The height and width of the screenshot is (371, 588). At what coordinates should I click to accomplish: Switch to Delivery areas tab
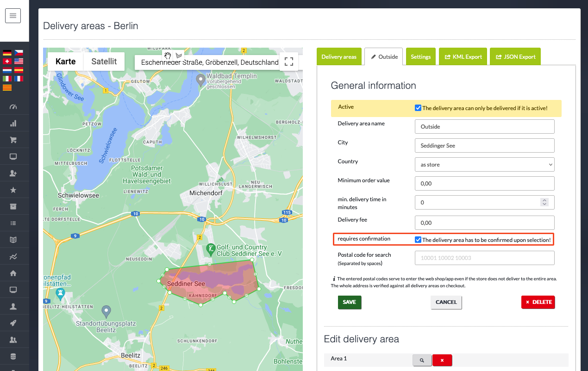[339, 56]
